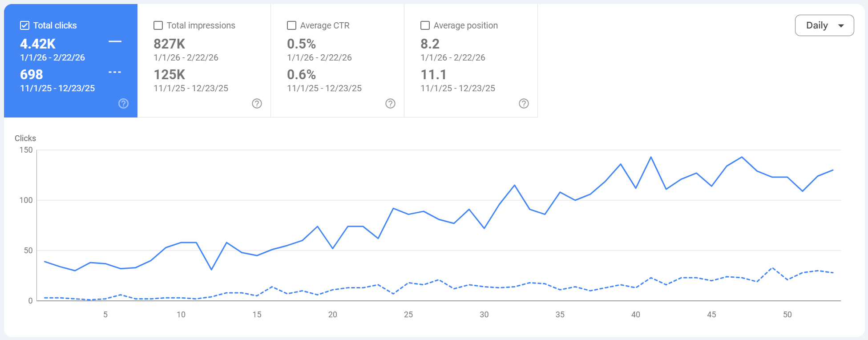
Task: Enable the Total impressions checkbox
Action: click(158, 25)
